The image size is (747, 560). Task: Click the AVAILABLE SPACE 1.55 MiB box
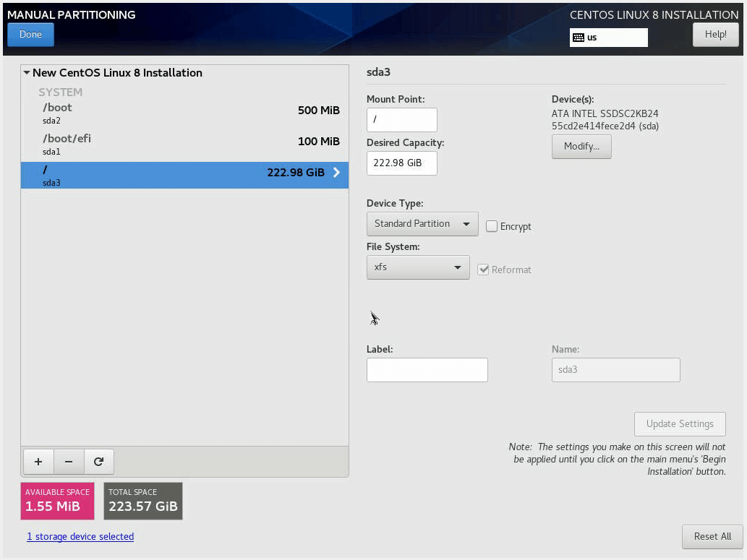(x=57, y=501)
